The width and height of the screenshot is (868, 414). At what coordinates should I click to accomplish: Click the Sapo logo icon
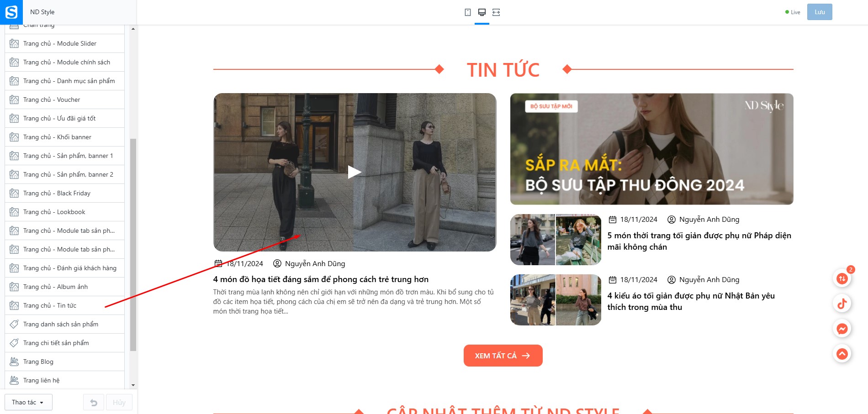click(11, 12)
